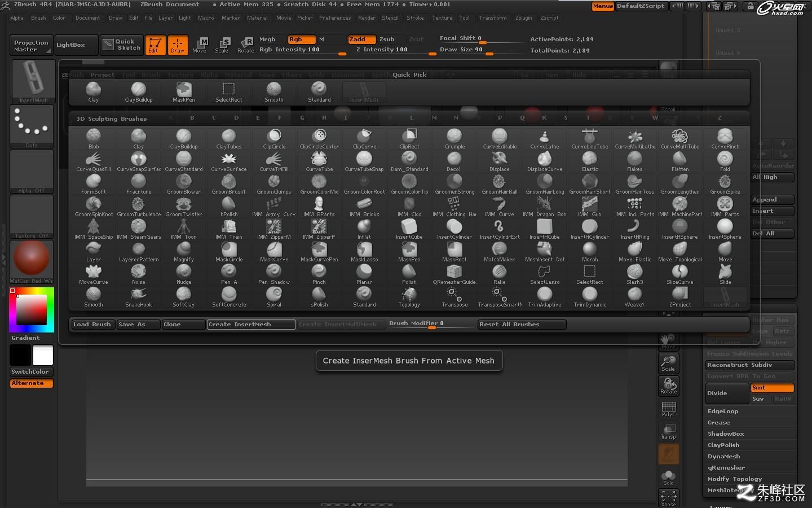Select the Inflat brush
This screenshot has height=508, width=812.
point(364,229)
